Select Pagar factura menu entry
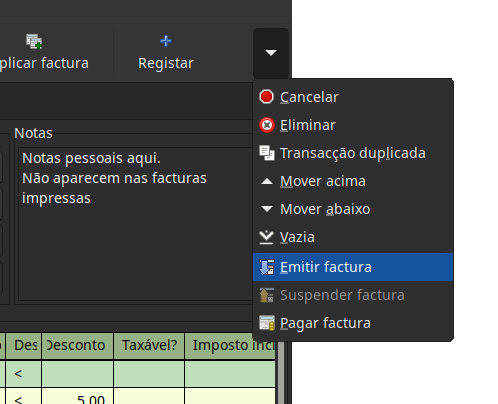The width and height of the screenshot is (498, 404). click(353, 323)
